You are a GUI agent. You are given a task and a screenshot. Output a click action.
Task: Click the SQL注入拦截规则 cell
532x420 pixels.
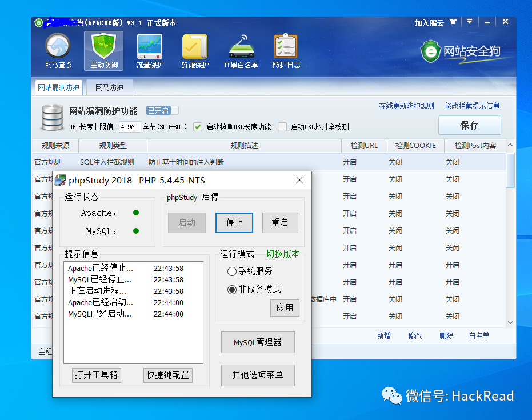[x=107, y=162]
